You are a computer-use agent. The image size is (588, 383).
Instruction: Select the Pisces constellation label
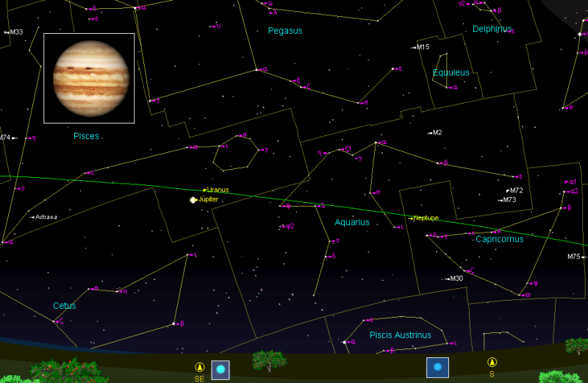(86, 136)
